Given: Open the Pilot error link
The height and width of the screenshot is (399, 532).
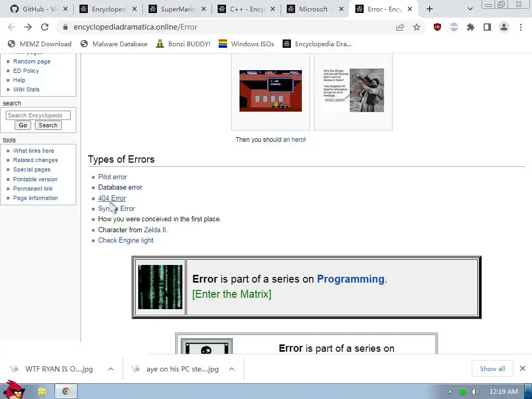Looking at the screenshot, I should click(112, 177).
